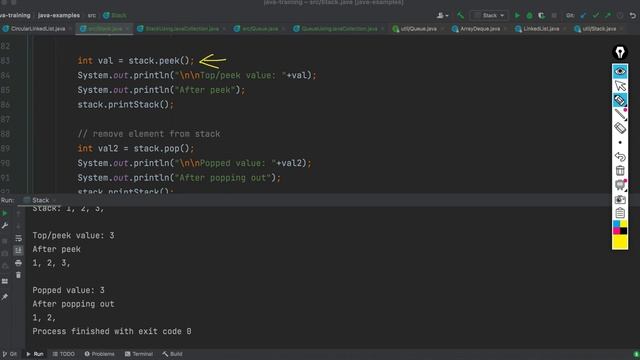Select the yellow current color swatch
The height and width of the screenshot is (360, 640).
(x=620, y=242)
